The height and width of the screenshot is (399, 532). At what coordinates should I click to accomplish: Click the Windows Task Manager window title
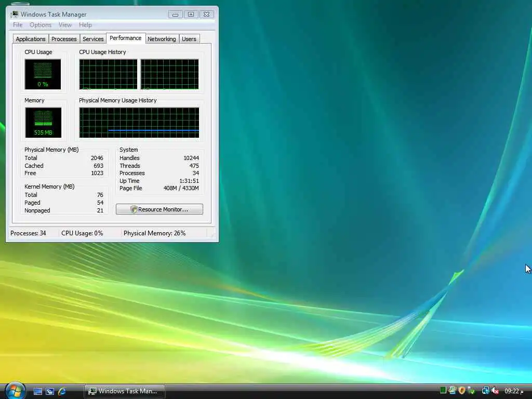coord(54,14)
